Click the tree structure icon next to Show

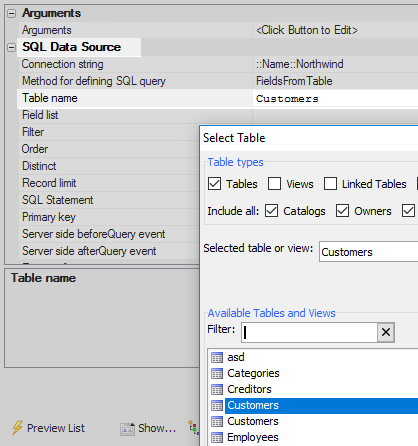coord(194,427)
